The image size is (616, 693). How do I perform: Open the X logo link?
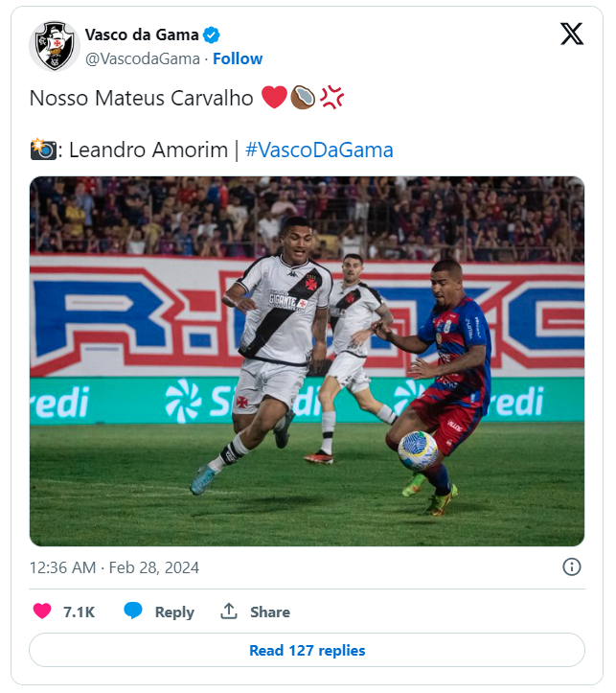[x=572, y=35]
